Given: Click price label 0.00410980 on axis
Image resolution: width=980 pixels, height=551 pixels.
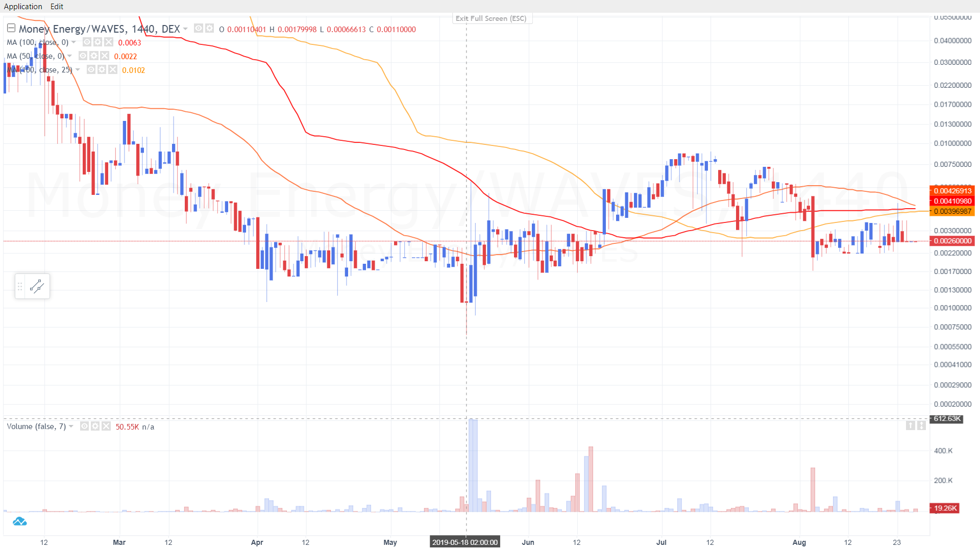Looking at the screenshot, I should tap(952, 201).
